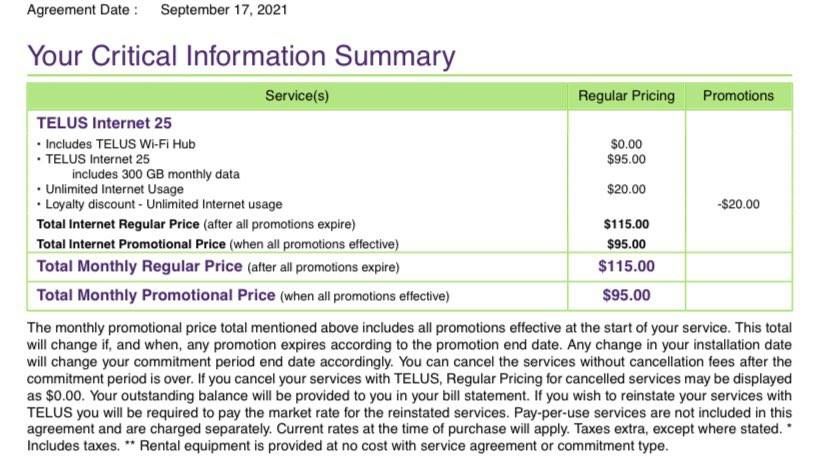828x468 pixels.
Task: Click the large purple $95.00 promotional total
Action: coord(626,295)
